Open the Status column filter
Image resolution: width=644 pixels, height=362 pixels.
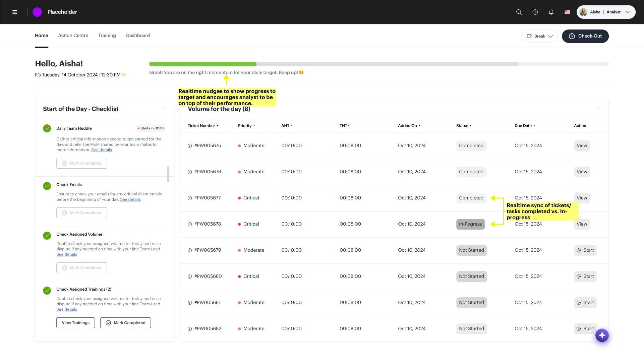click(464, 126)
